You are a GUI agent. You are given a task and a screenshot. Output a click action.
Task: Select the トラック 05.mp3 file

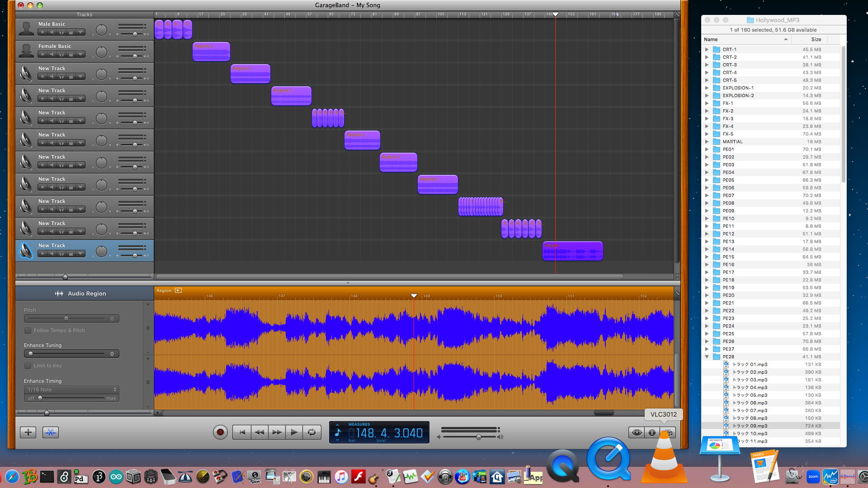(x=750, y=395)
